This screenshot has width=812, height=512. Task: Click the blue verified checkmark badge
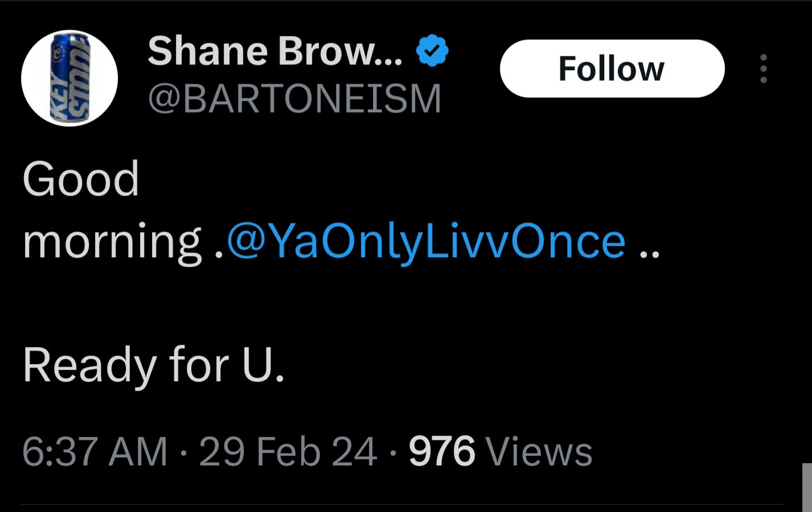pos(432,51)
